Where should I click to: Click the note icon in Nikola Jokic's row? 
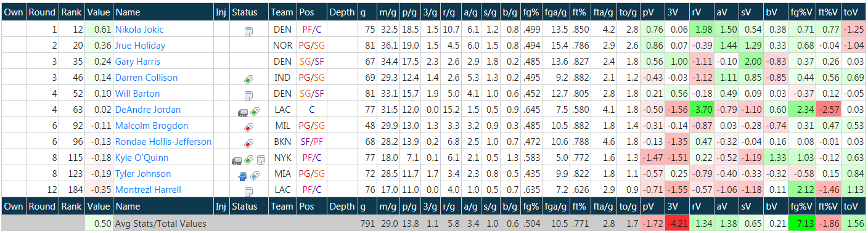(x=248, y=30)
